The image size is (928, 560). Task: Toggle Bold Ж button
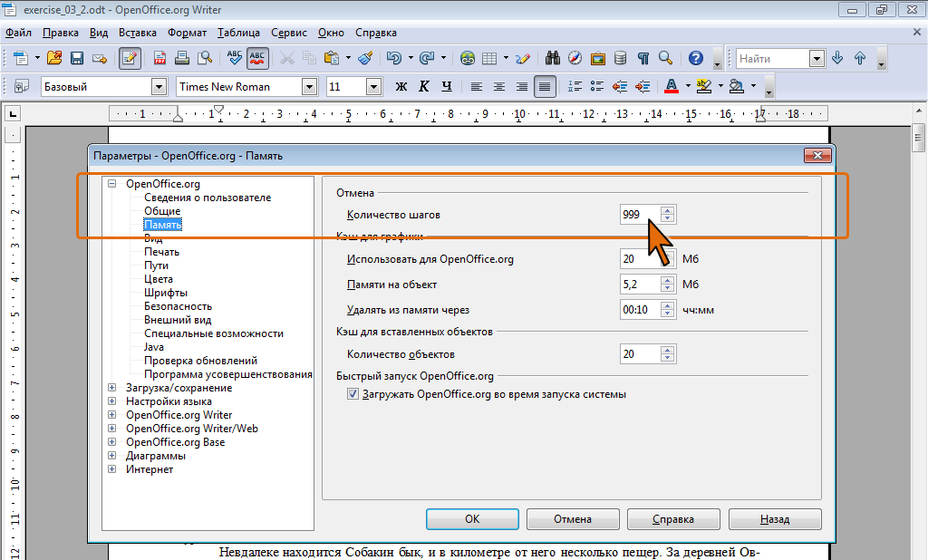401,86
